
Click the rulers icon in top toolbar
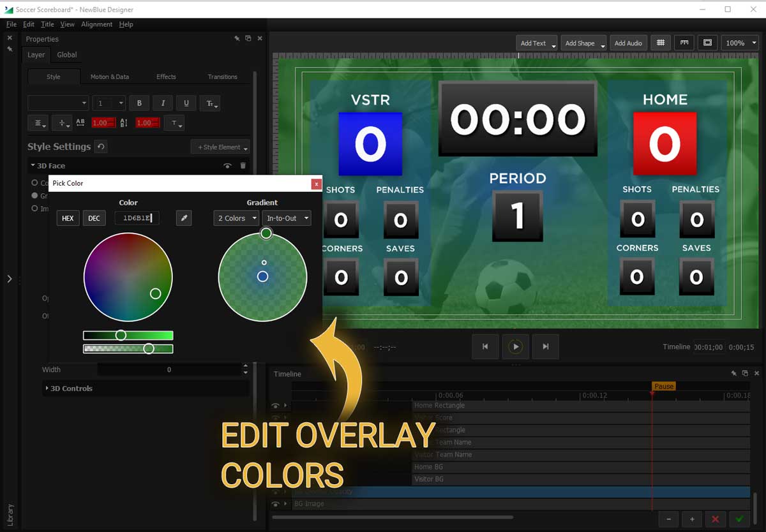pyautogui.click(x=684, y=42)
